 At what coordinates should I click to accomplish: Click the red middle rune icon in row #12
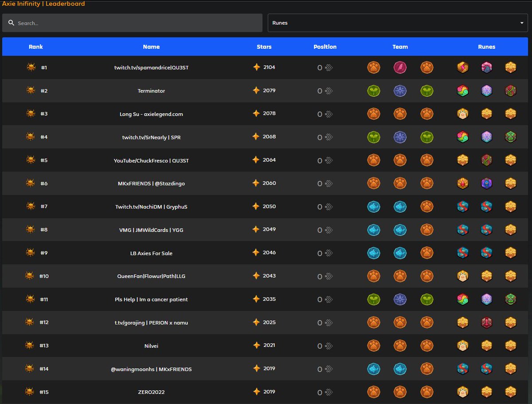click(487, 322)
